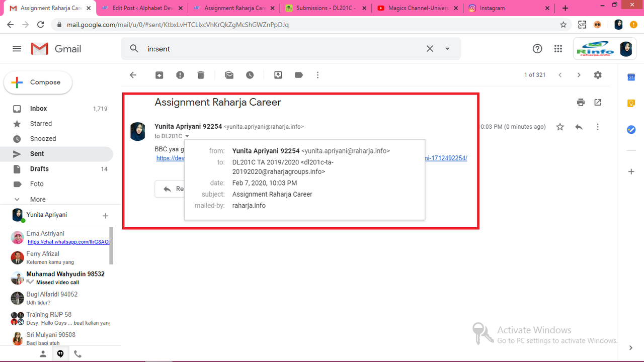Viewport: 644px width, 362px height.
Task: Open the Google Tasks side panel
Action: point(631,130)
